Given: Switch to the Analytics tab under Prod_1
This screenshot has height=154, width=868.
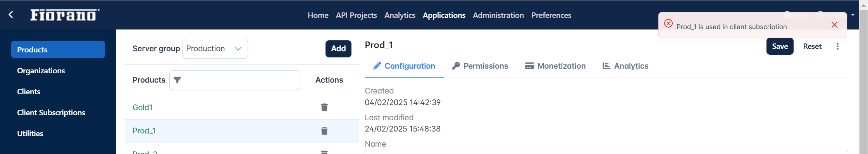Looking at the screenshot, I should (x=625, y=66).
